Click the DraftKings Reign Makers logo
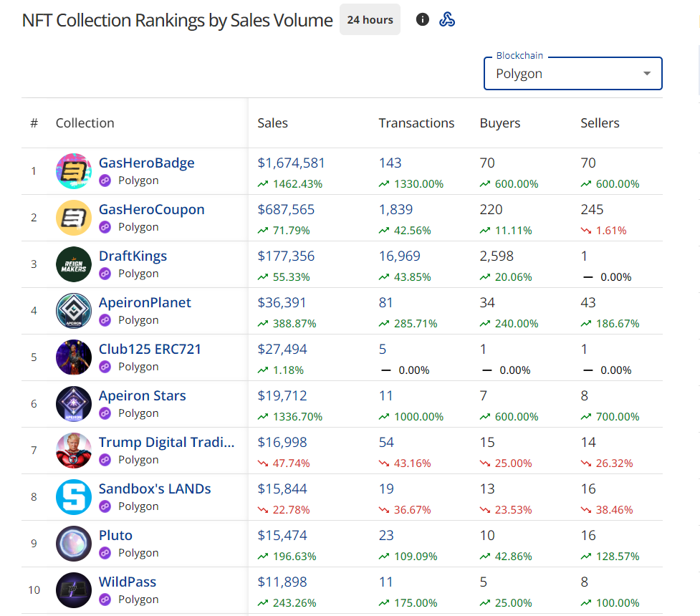 (x=74, y=264)
